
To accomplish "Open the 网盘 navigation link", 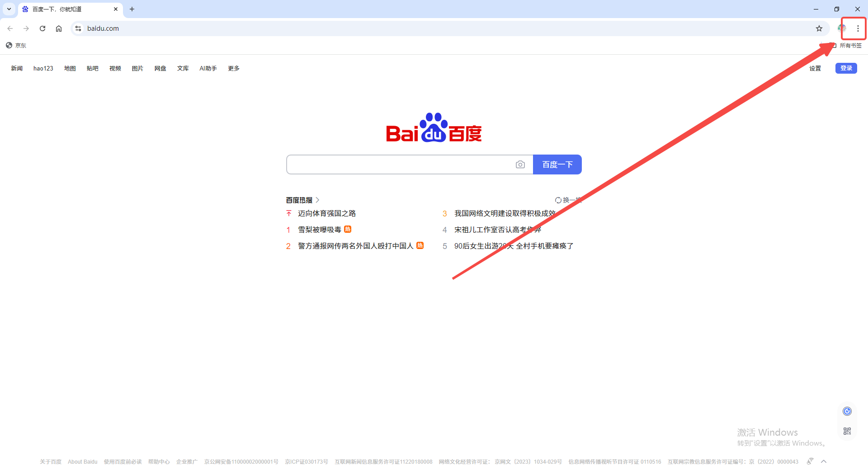I will pyautogui.click(x=160, y=68).
